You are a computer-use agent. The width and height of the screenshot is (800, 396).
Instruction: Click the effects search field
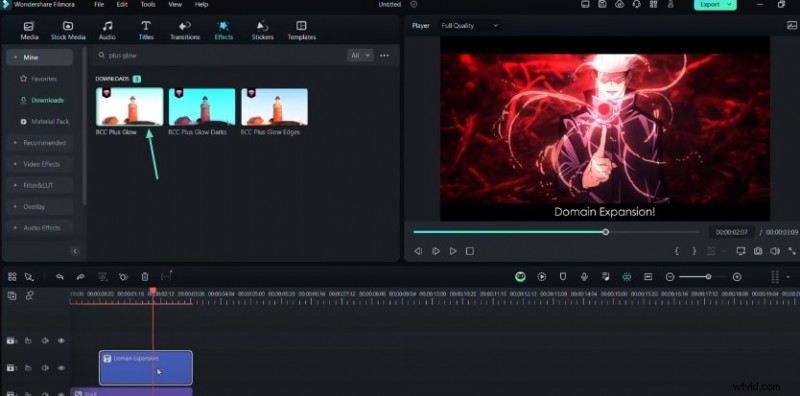(x=219, y=55)
